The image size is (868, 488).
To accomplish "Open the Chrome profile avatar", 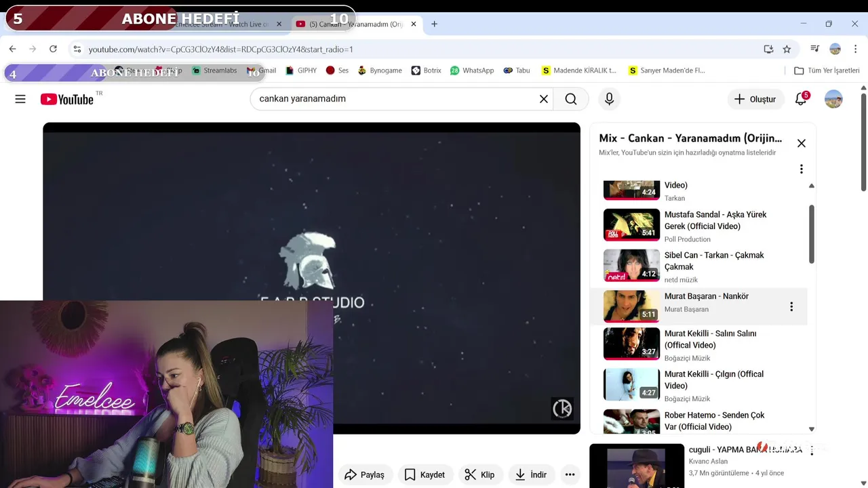I will [x=835, y=49].
